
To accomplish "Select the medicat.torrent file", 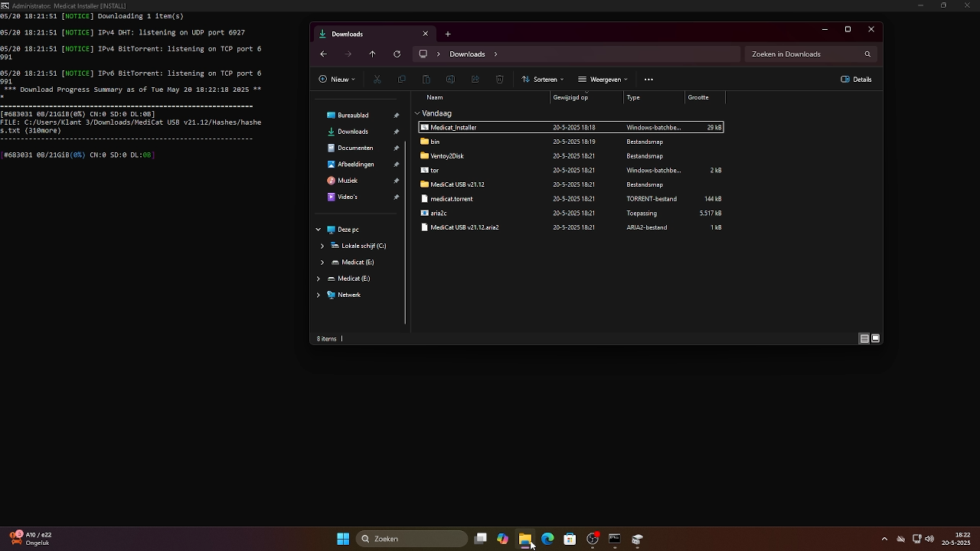I will pos(570,199).
